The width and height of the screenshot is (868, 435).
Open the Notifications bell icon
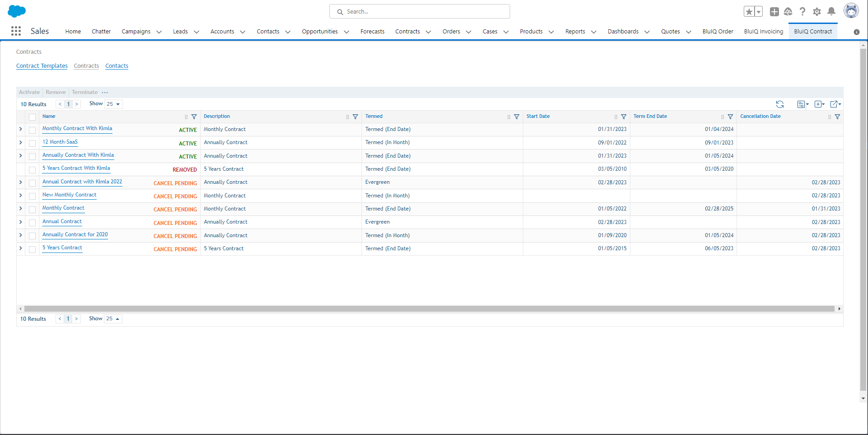[x=831, y=12]
